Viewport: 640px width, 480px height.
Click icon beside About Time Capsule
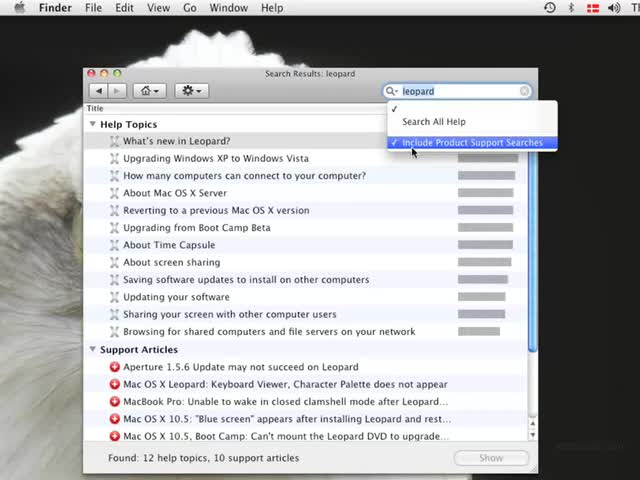114,245
